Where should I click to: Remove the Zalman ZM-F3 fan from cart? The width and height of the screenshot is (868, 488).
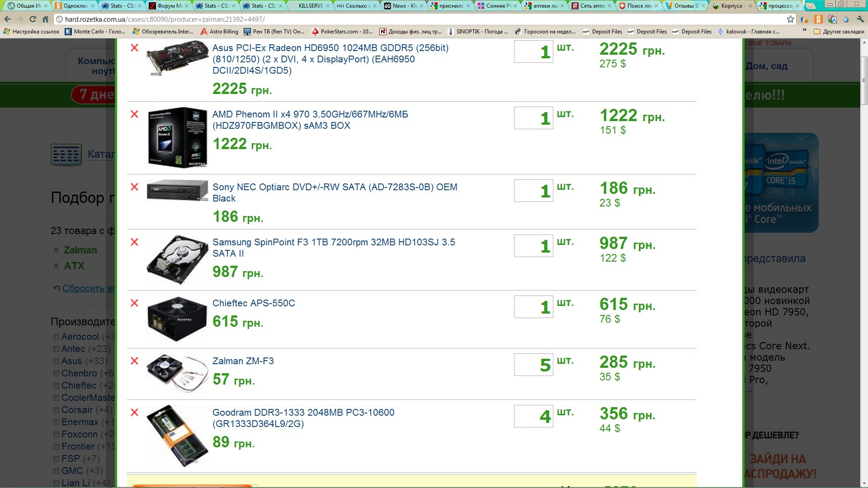[x=134, y=361]
